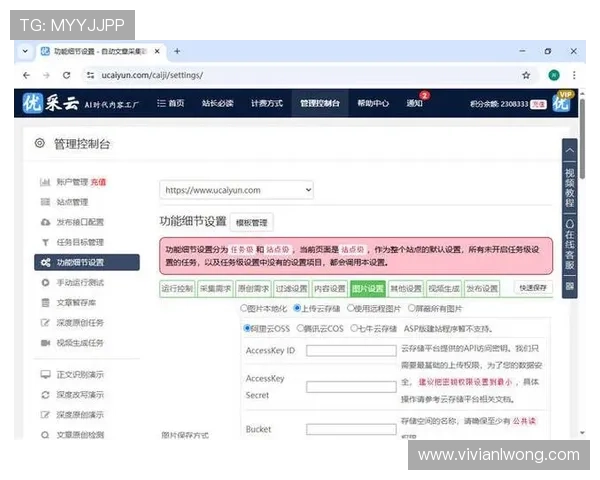Image resolution: width=600 pixels, height=480 pixels.
Task: Reload the page in the browser
Action: click(67, 75)
